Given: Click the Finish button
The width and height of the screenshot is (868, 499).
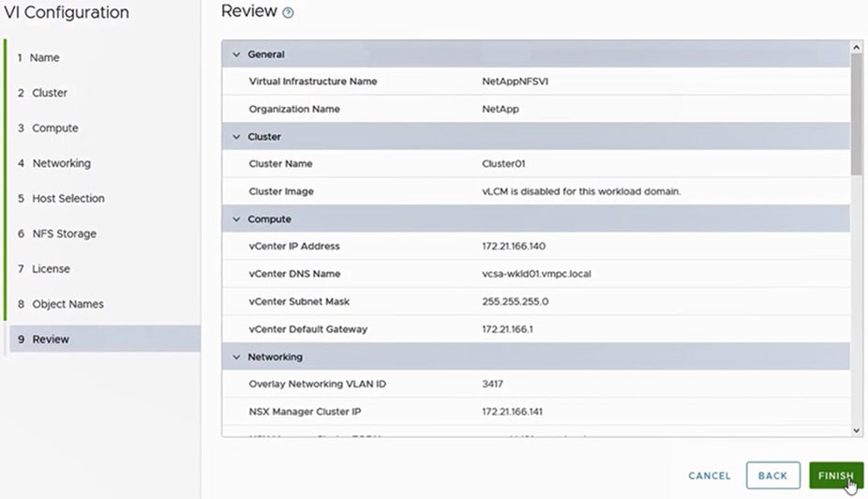Looking at the screenshot, I should point(836,476).
